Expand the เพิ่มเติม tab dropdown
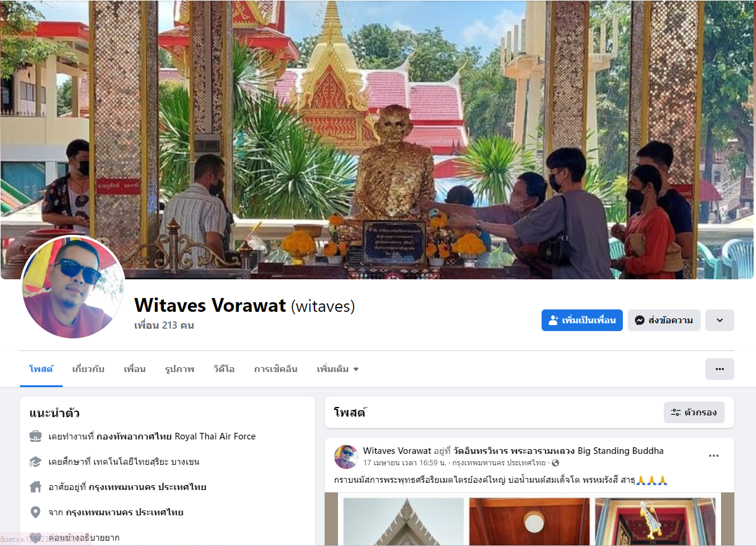756x546 pixels. (338, 369)
